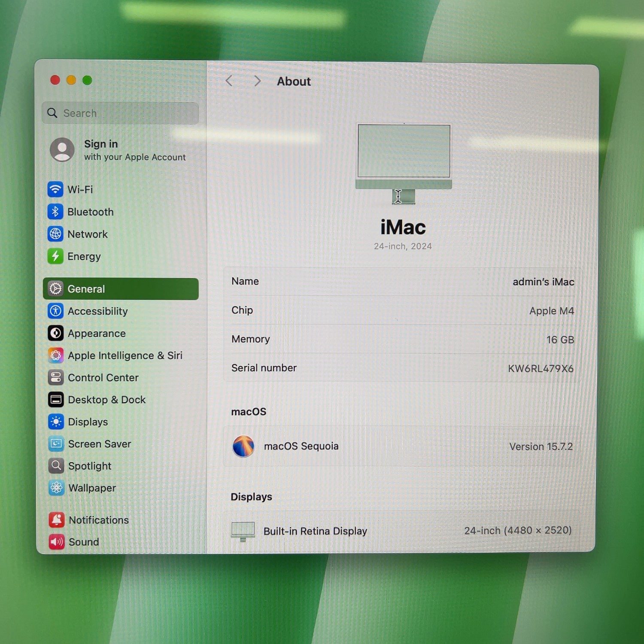Select the Energy lightning icon
Screen dimensions: 644x644
click(55, 256)
